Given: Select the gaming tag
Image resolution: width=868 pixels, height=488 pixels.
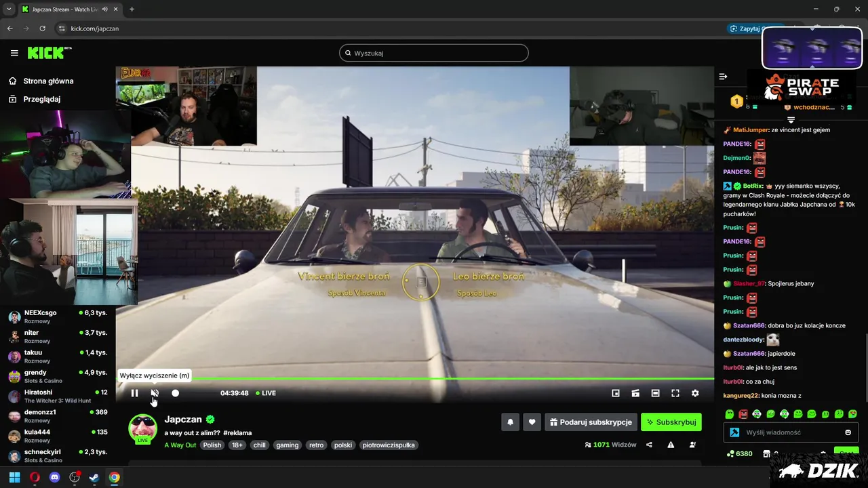Looking at the screenshot, I should click(288, 445).
